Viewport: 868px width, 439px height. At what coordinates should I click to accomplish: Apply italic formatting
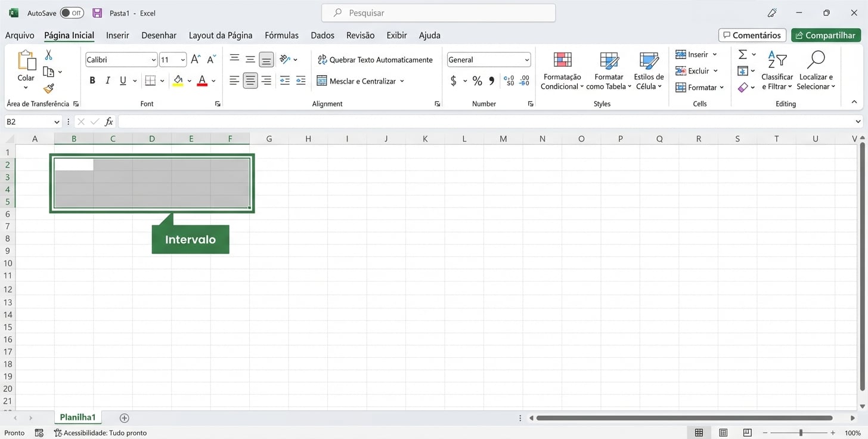point(108,81)
